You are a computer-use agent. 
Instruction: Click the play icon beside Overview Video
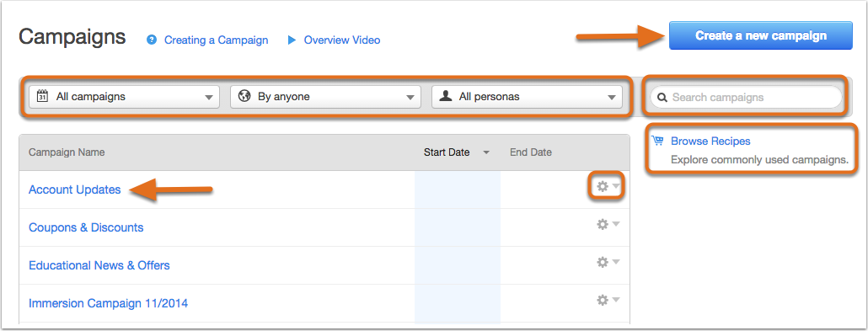click(292, 40)
